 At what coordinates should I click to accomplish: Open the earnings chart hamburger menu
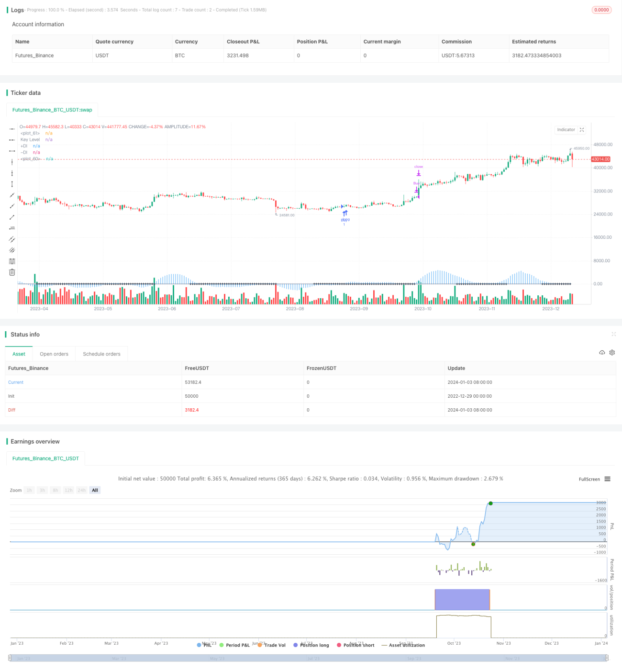click(x=607, y=479)
